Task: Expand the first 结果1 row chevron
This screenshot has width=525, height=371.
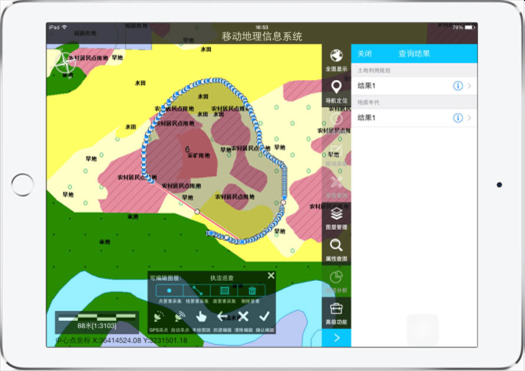Action: click(x=469, y=86)
